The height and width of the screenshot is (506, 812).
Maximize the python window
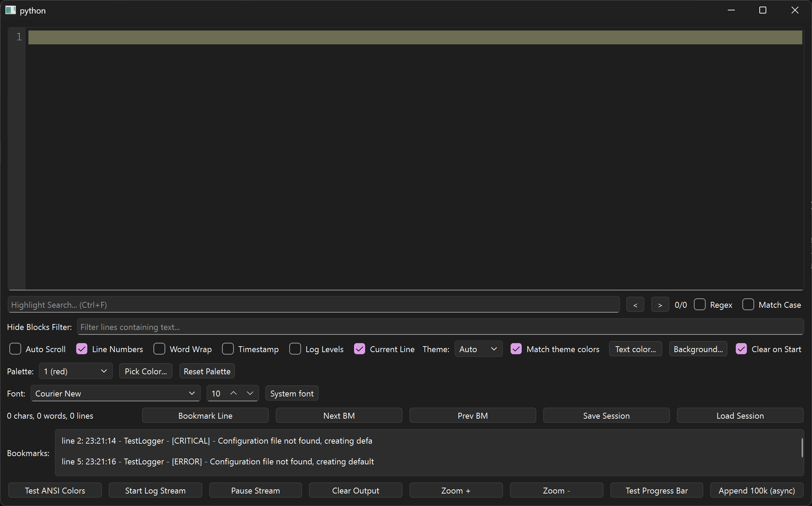[763, 10]
